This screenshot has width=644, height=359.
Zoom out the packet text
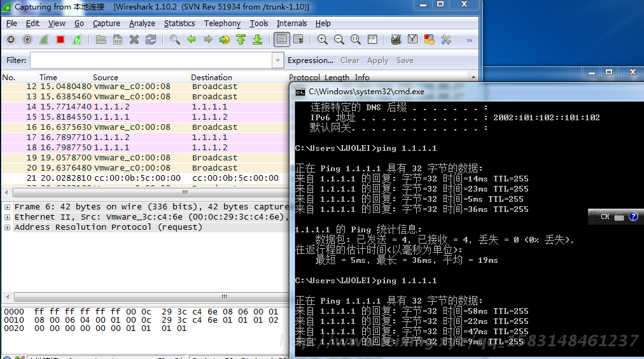click(339, 39)
